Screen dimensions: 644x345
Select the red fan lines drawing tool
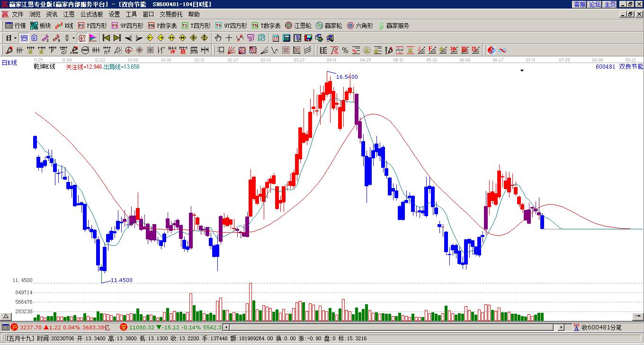click(x=231, y=50)
